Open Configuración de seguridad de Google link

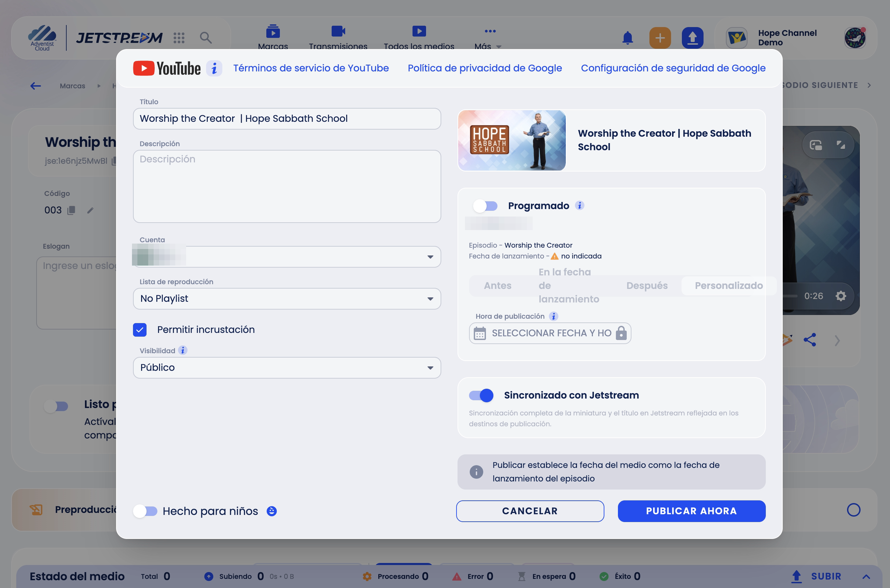click(x=673, y=68)
